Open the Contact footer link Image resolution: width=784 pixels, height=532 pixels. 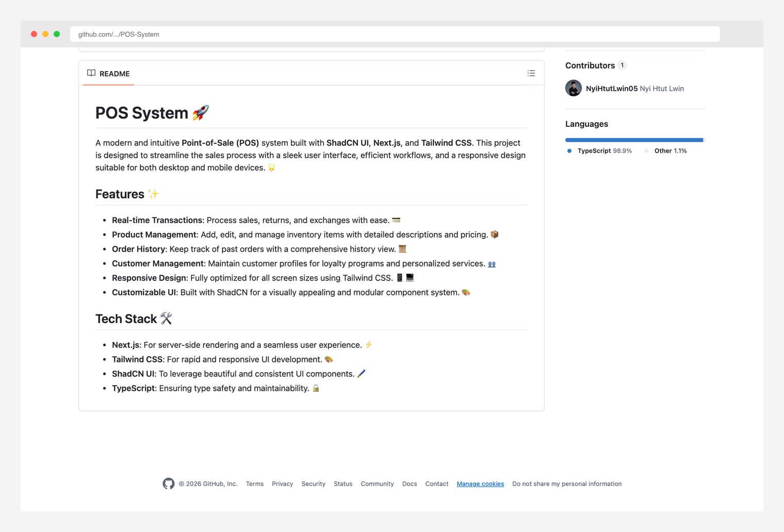point(437,484)
